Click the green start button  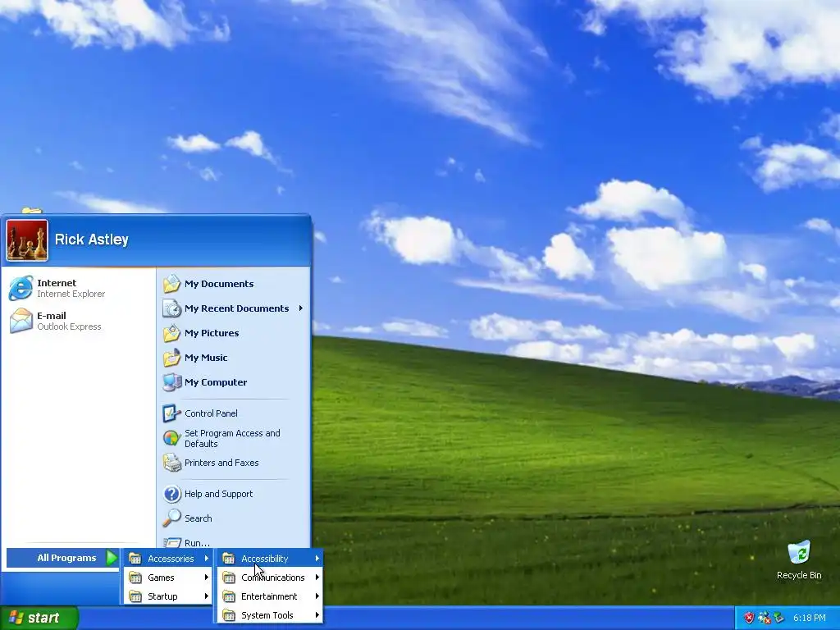tap(39, 618)
